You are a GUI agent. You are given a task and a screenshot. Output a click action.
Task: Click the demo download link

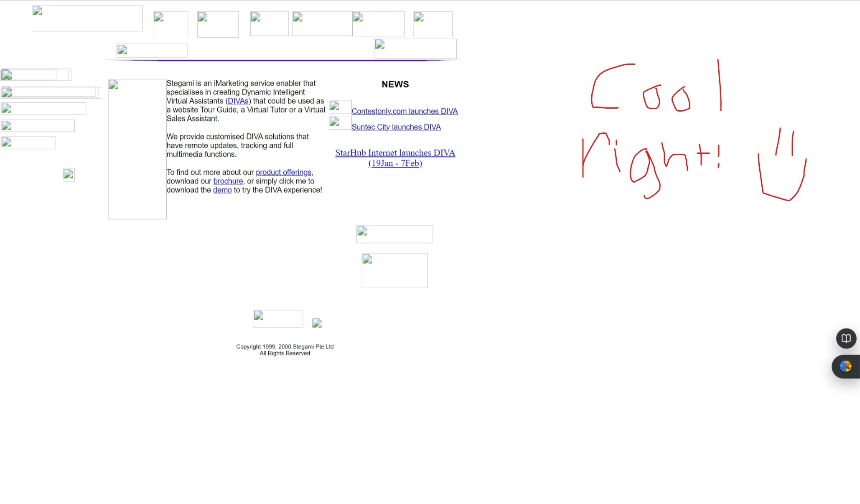click(x=222, y=190)
